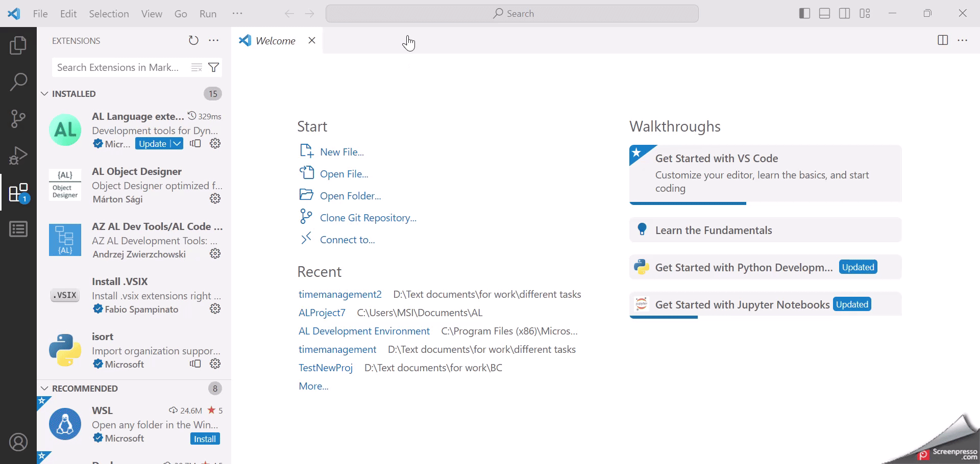Collapse the RECOMMENDED extensions section
The image size is (980, 464).
(x=45, y=389)
